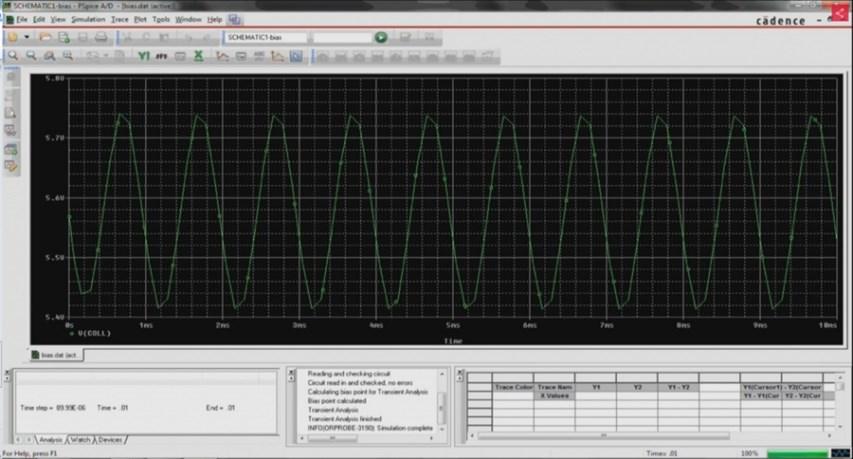This screenshot has width=853, height=459.
Task: Click the Zoom Fit toolbar icon
Action: pyautogui.click(x=68, y=55)
